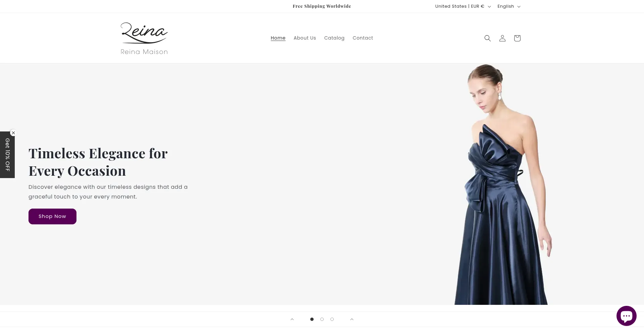The width and height of the screenshot is (644, 333).
Task: Go to the About Us page
Action: pyautogui.click(x=305, y=38)
